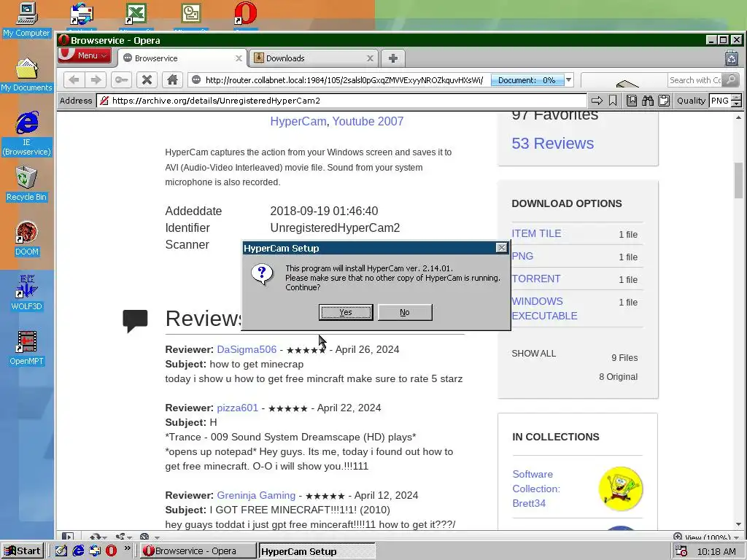
Task: Close the Browservice tab
Action: click(239, 58)
